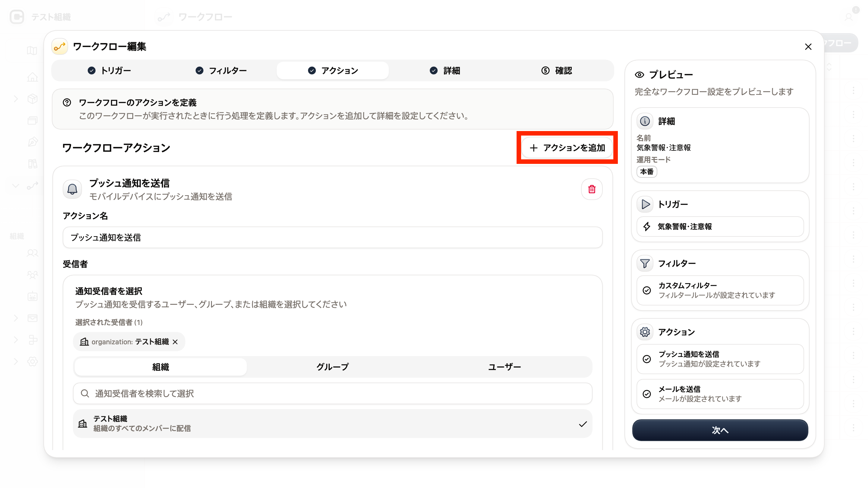Click the lightning icon beside 気象警報･注意報
Image resolution: width=868 pixels, height=488 pixels.
(646, 227)
